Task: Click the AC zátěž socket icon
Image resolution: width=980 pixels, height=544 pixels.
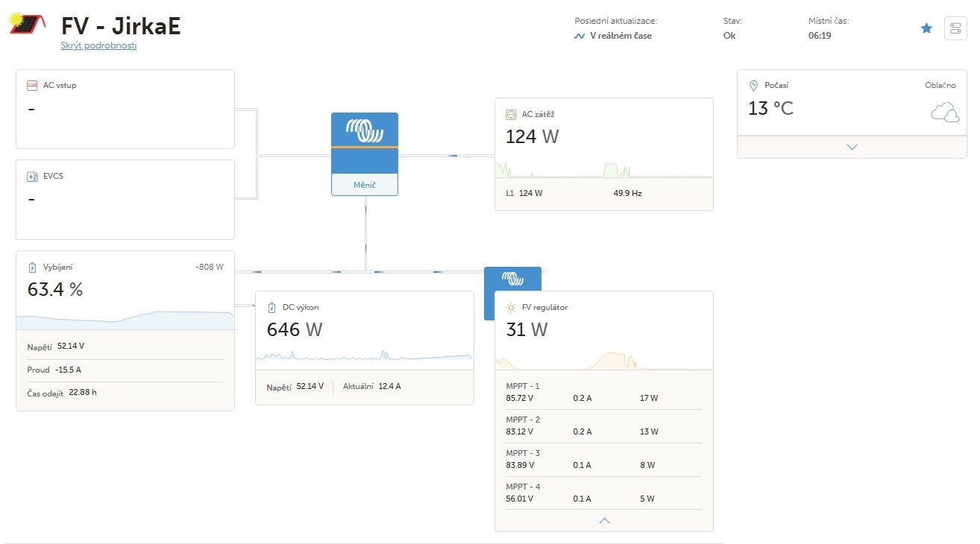Action: (511, 115)
